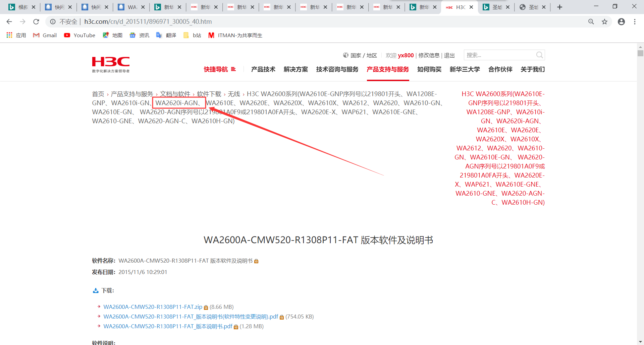Go back to the previous page
Image resolution: width=644 pixels, height=345 pixels.
point(9,22)
